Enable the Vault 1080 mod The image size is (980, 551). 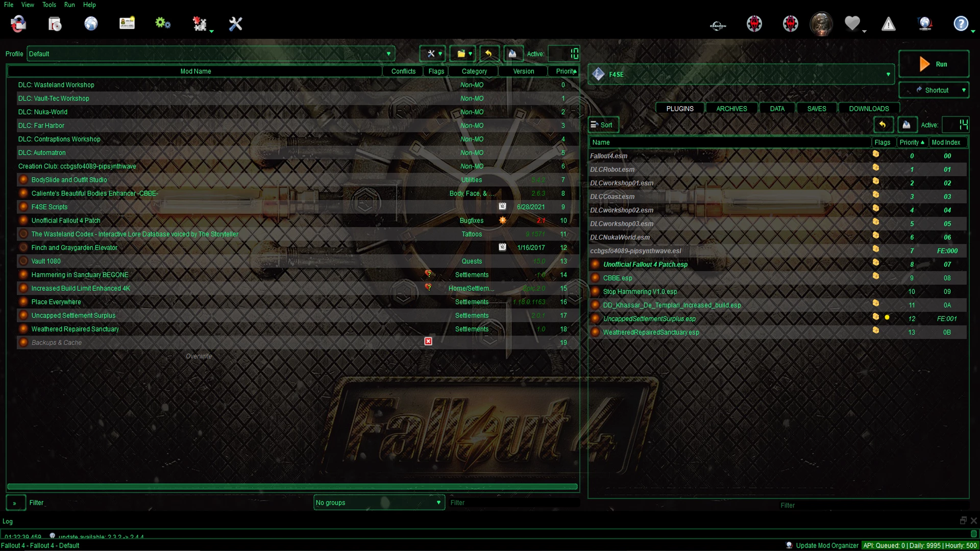coord(23,261)
